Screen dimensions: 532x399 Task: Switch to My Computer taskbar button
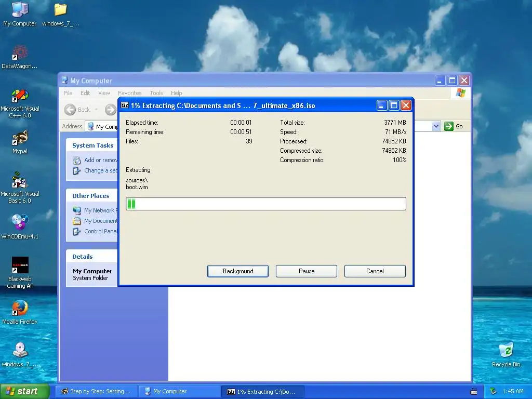point(180,391)
